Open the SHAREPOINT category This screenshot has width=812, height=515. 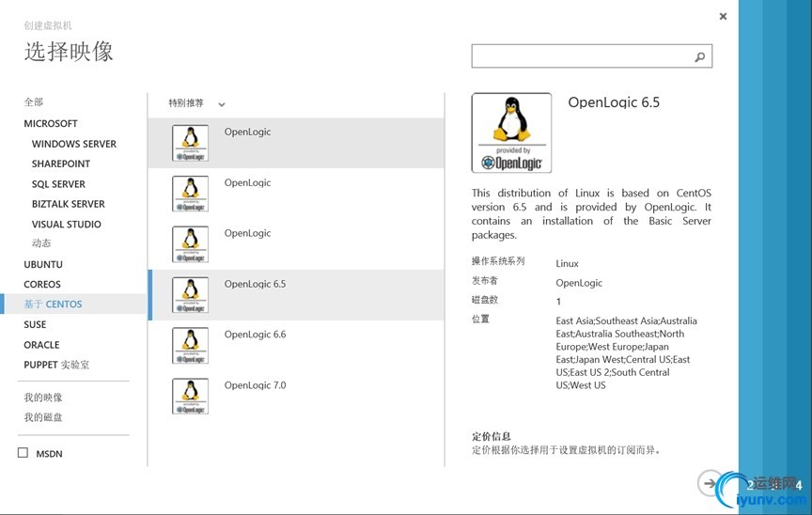(61, 164)
